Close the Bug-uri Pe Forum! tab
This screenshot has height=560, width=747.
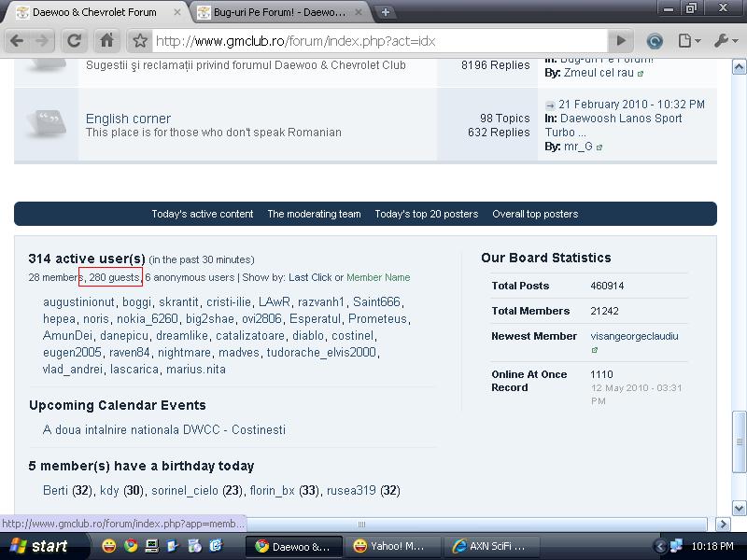pos(359,12)
